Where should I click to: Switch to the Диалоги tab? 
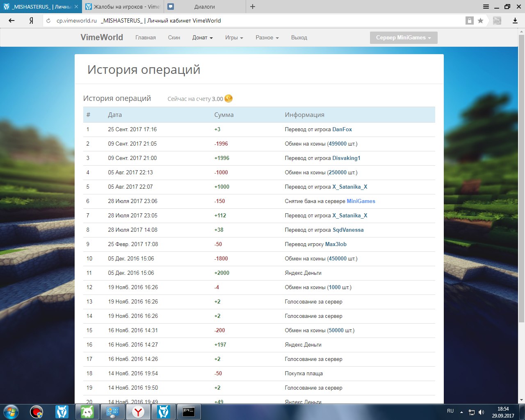[x=205, y=7]
